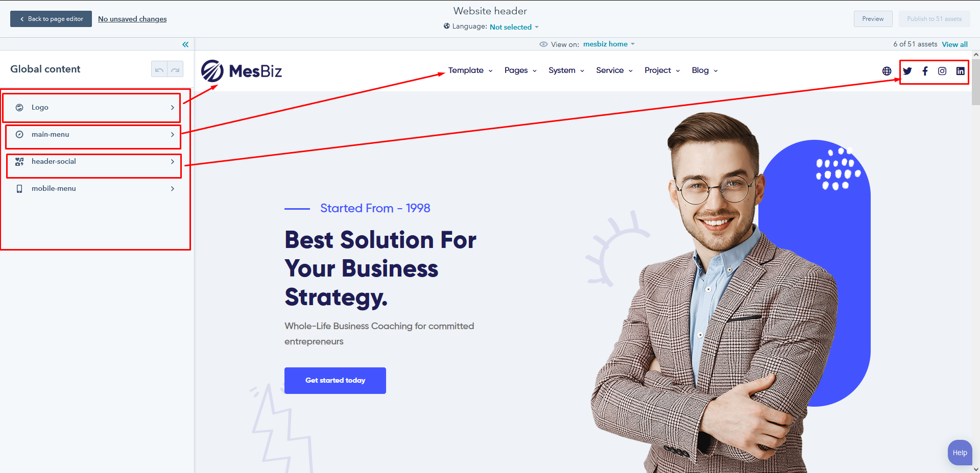
Task: Open the View on mesbiz home dropdown
Action: 609,44
